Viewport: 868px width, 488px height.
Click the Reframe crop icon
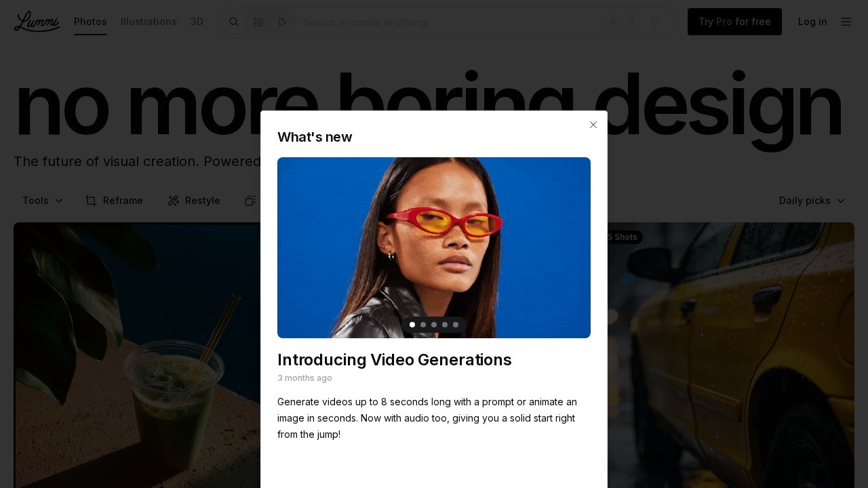91,201
